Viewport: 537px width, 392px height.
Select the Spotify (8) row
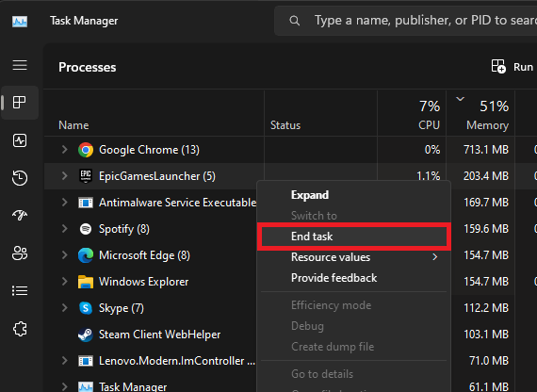pos(151,229)
